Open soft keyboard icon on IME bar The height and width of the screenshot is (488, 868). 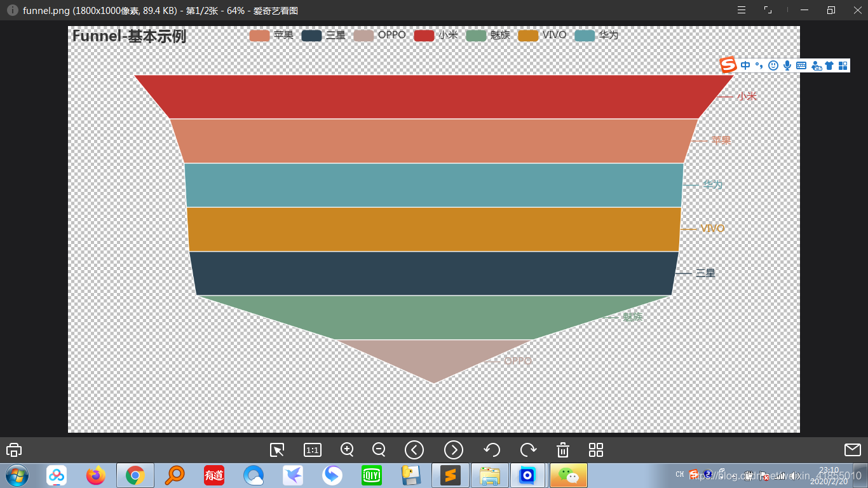click(x=801, y=65)
